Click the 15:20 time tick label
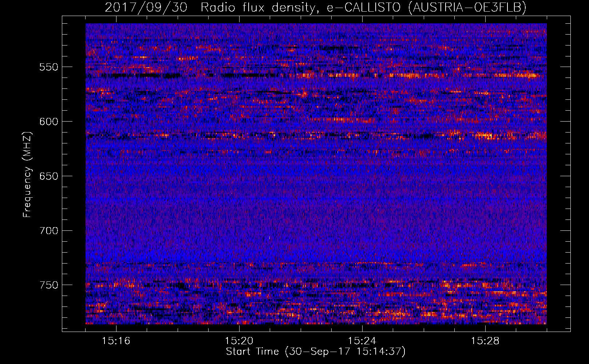589x364 pixels. [x=239, y=341]
